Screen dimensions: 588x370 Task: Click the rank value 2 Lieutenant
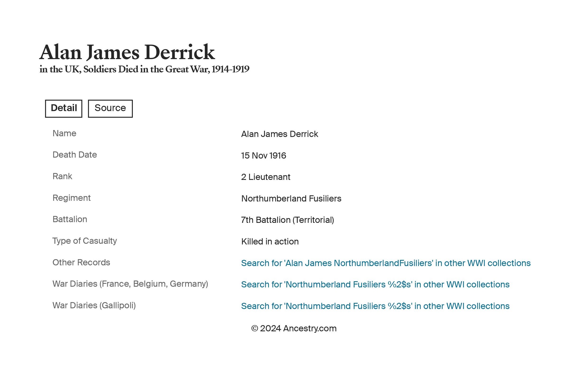[x=266, y=177]
